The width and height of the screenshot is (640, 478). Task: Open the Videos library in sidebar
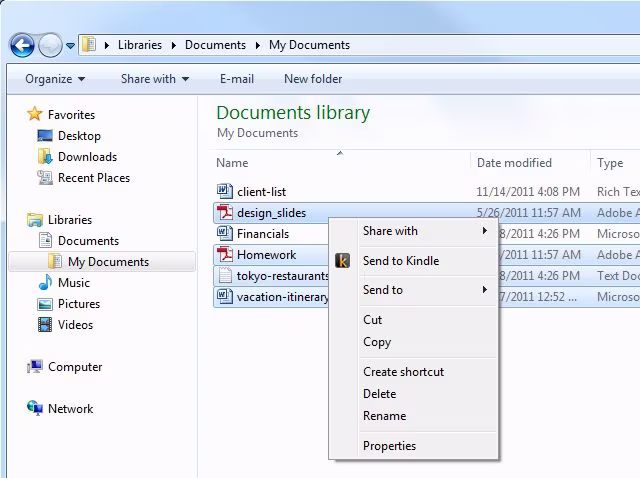point(76,325)
